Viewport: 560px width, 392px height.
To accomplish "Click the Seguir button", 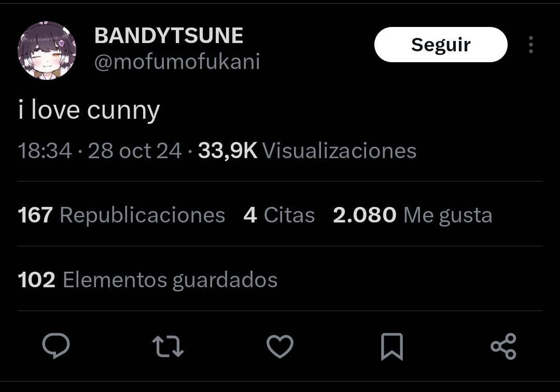I will coord(441,45).
